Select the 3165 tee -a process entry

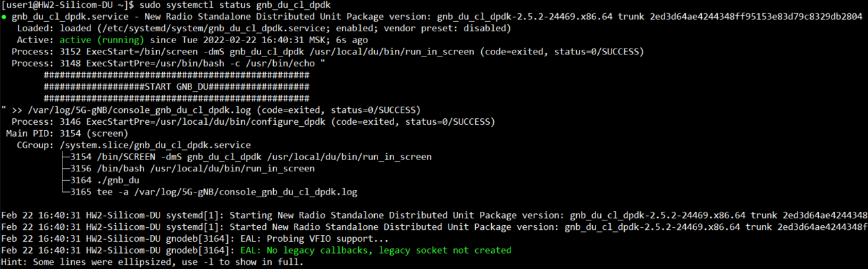(x=214, y=192)
